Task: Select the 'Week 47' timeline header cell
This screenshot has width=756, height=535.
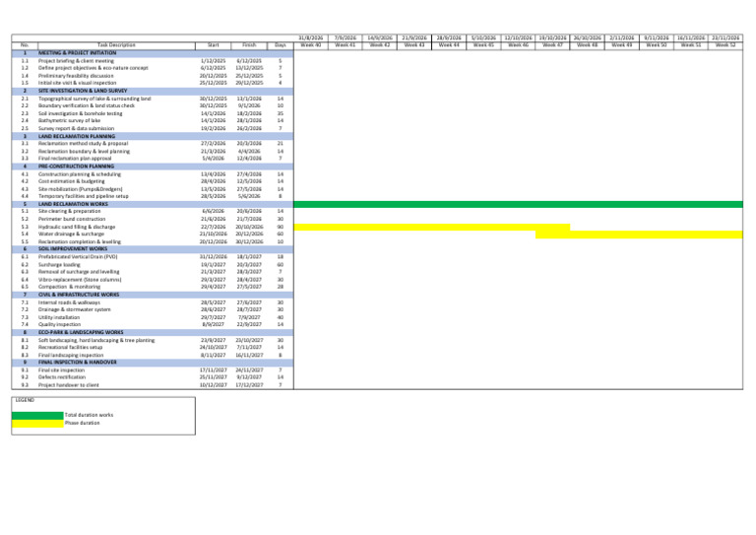Action: (552, 45)
